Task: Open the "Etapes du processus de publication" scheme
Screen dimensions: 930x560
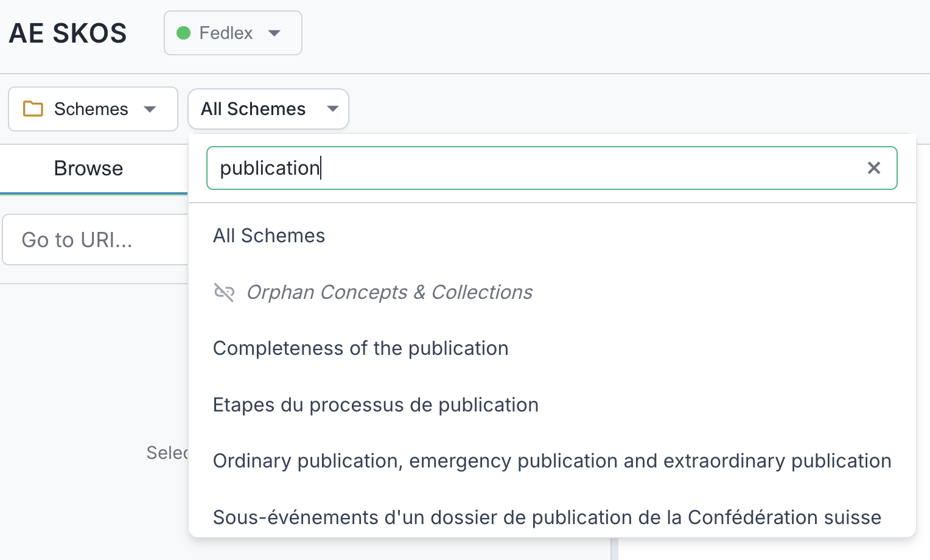Action: (x=376, y=405)
